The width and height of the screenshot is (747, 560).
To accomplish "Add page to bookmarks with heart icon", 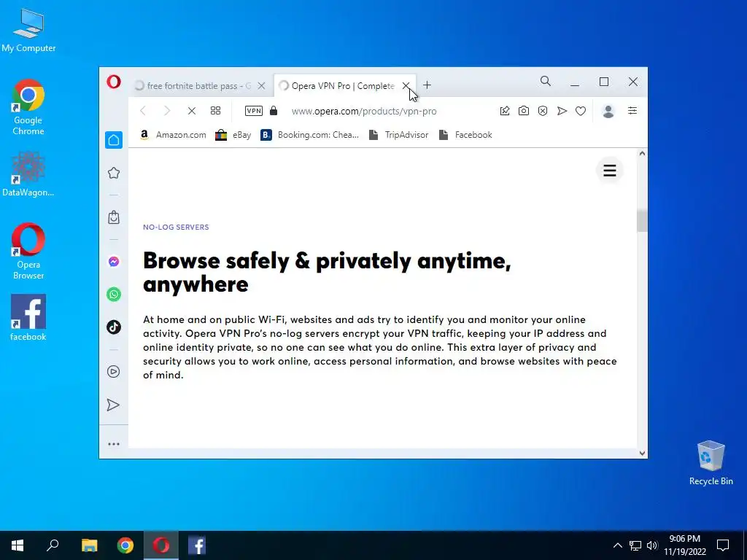I will click(580, 111).
